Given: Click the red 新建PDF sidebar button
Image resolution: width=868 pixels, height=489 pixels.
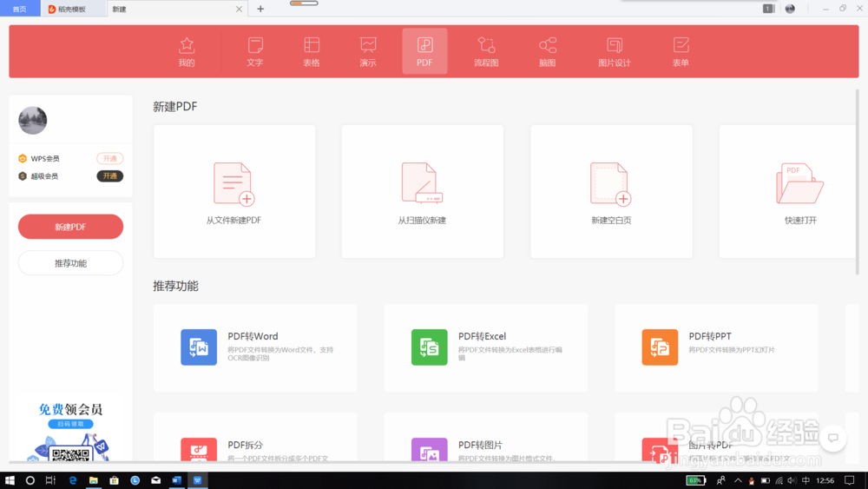Looking at the screenshot, I should pos(70,227).
